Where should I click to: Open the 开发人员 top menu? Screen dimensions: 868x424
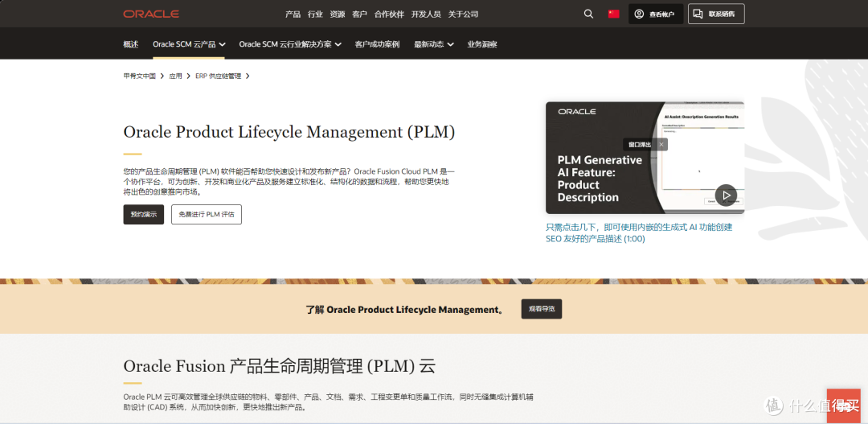coord(426,14)
